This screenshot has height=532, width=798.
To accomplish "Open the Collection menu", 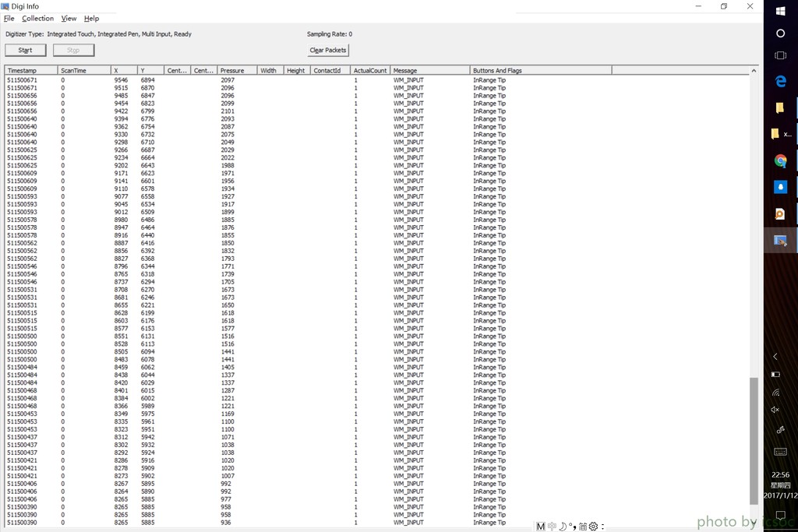I will coord(37,19).
